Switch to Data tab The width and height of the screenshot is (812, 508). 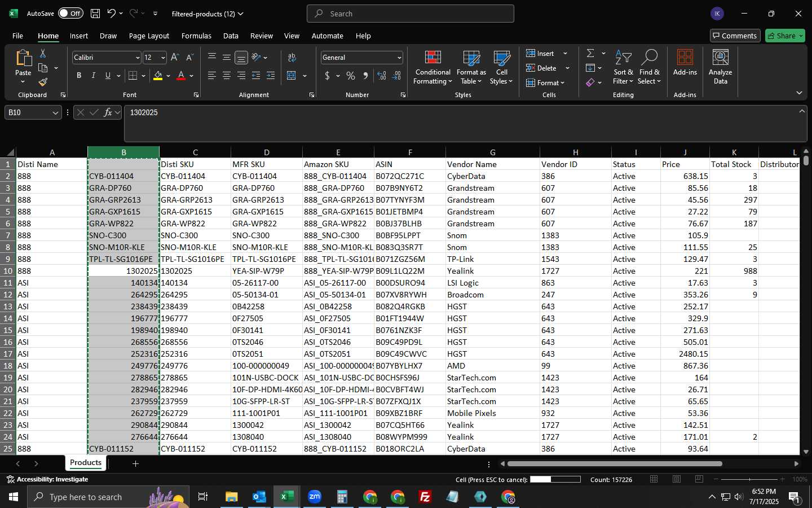(x=231, y=36)
